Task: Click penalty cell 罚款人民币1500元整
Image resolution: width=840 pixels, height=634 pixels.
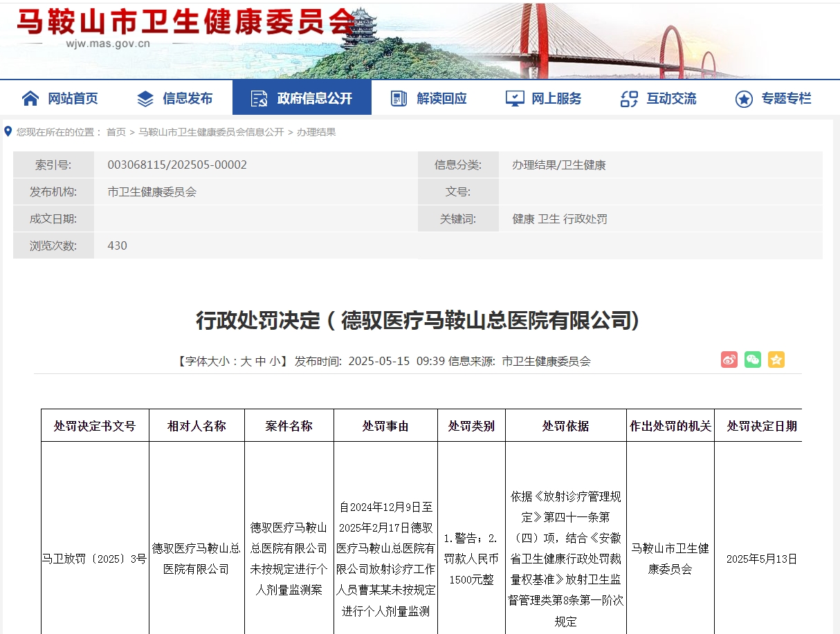Action: point(471,559)
